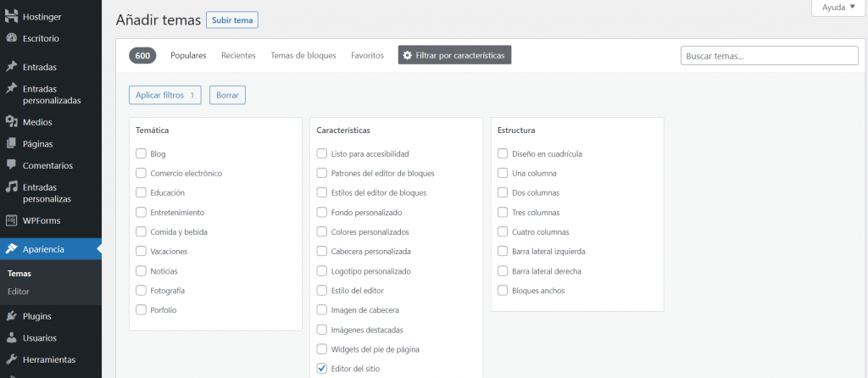The image size is (868, 378).
Task: Click the Aplicar filtros button
Action: (165, 95)
